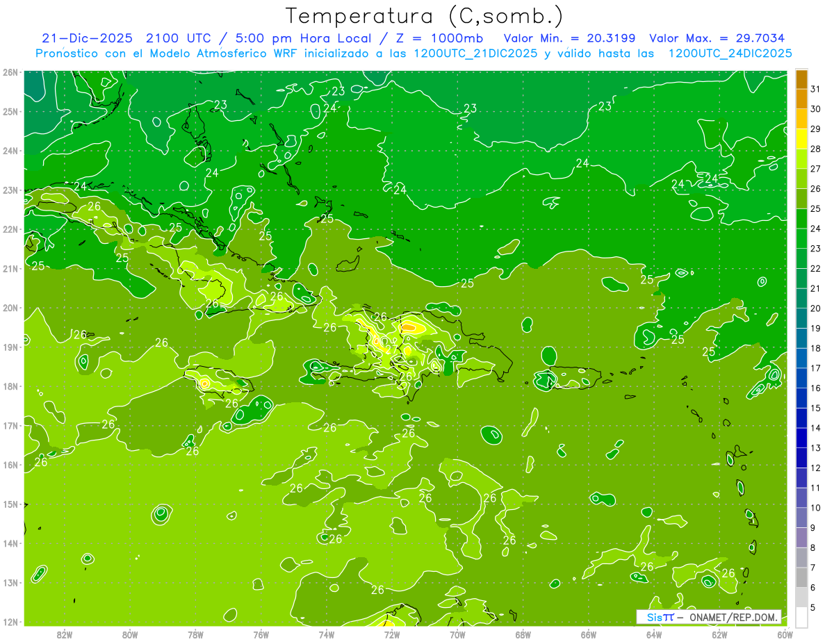Select the "1200UTC_24DIC2025" valid-until time
The width and height of the screenshot is (834, 644).
(730, 53)
